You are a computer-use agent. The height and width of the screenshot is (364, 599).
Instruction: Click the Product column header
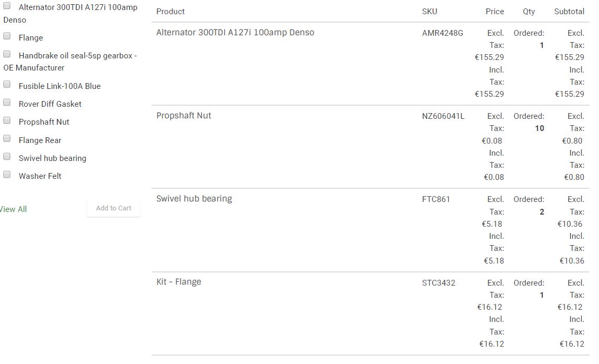pos(170,12)
